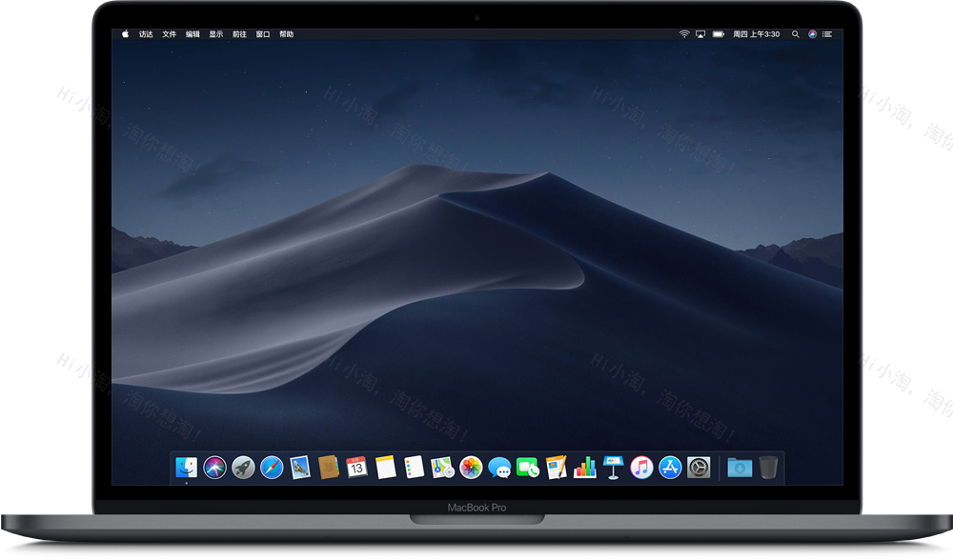Open the App Store
953x560 pixels.
672,467
